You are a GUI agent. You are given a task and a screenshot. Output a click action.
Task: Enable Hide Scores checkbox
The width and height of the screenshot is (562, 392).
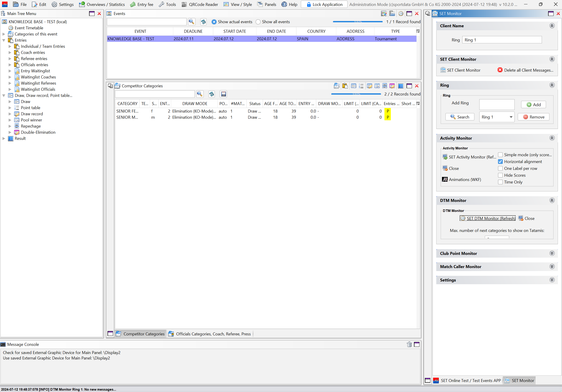tap(500, 175)
